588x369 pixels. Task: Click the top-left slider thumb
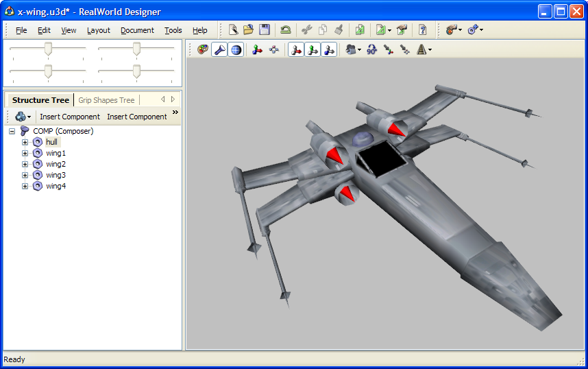pyautogui.click(x=48, y=49)
